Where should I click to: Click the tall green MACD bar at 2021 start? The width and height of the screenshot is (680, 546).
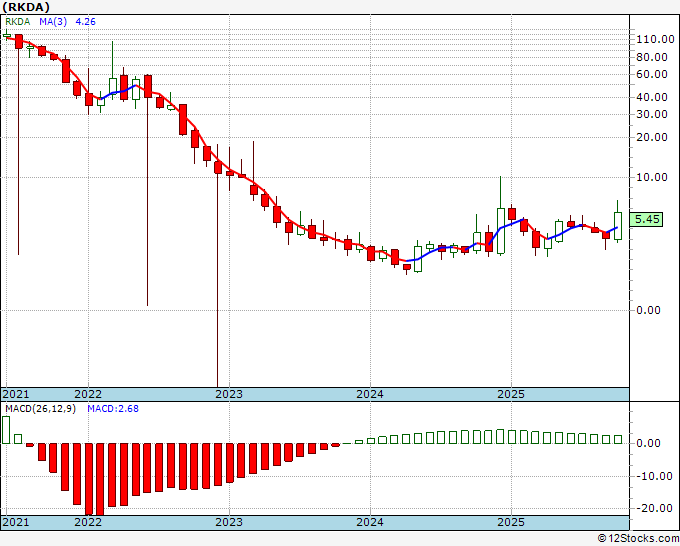6,430
